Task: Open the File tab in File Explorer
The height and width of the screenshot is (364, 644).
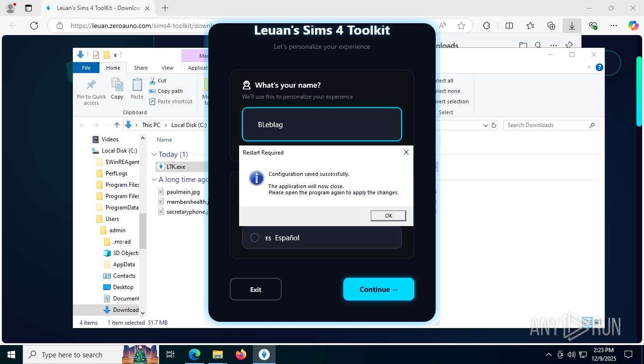Action: tap(86, 68)
